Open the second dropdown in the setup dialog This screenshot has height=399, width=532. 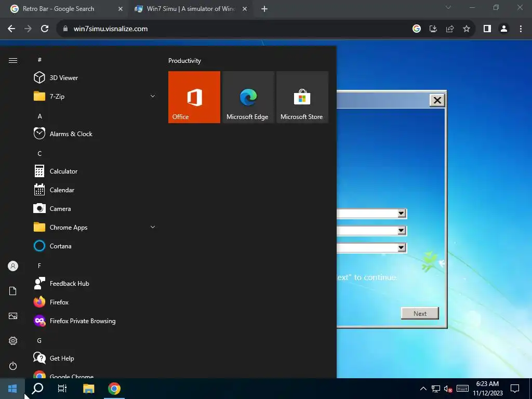click(402, 231)
